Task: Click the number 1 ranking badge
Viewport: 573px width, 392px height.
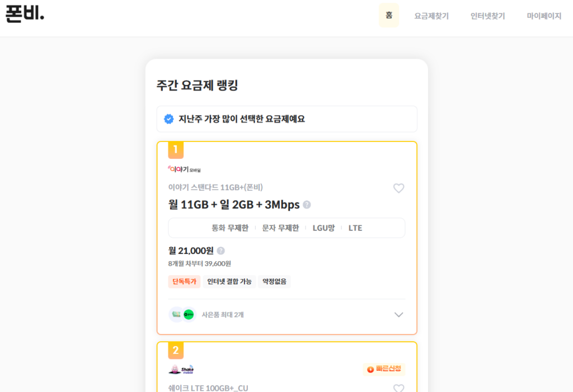Action: click(x=176, y=150)
